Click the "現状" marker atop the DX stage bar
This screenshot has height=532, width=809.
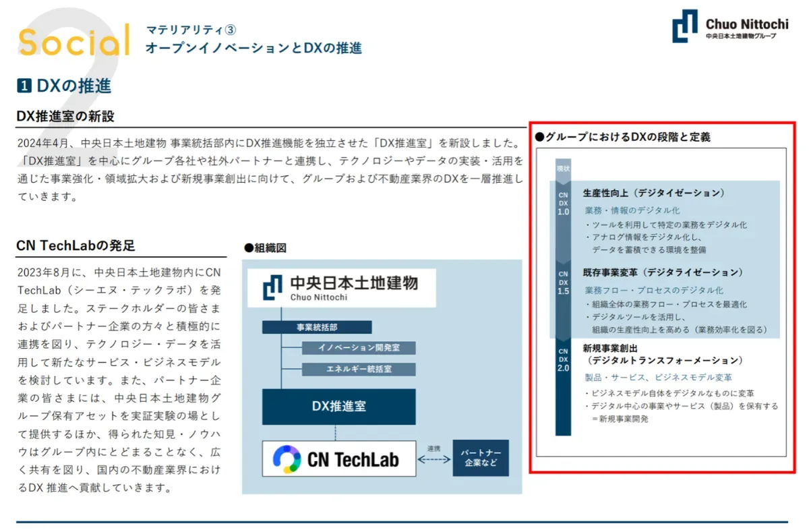click(x=564, y=168)
